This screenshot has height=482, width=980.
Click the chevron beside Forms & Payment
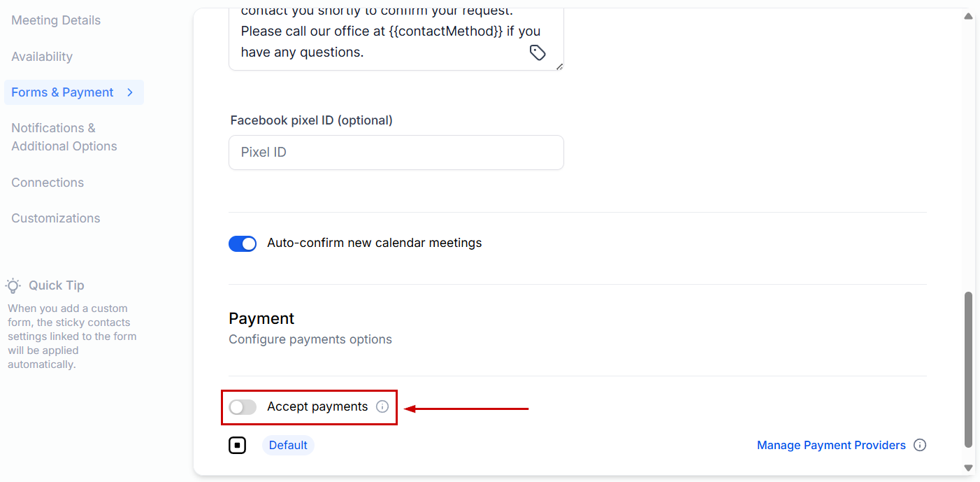coord(130,92)
